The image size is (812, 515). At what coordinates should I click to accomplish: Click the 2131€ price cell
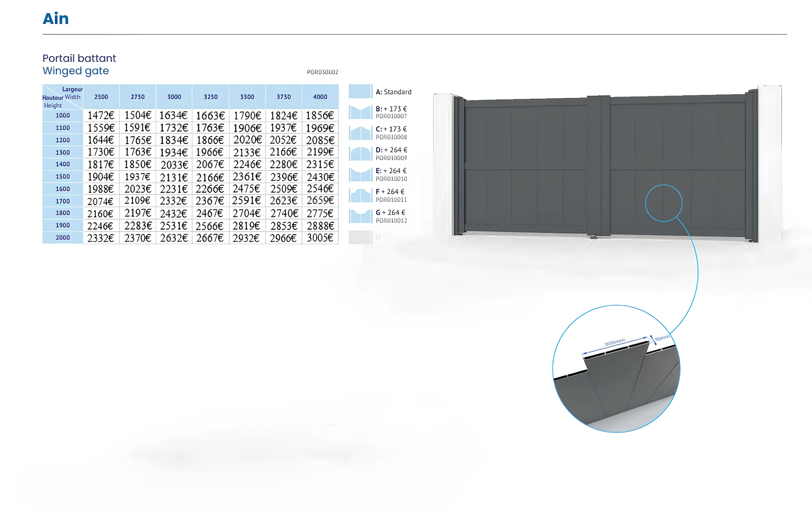[174, 177]
